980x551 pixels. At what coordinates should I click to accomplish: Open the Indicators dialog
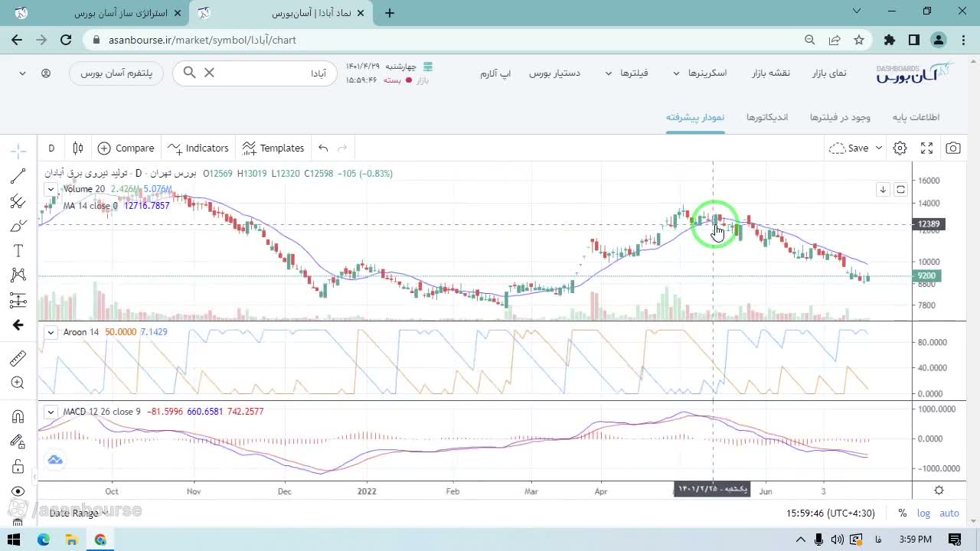[x=198, y=148]
